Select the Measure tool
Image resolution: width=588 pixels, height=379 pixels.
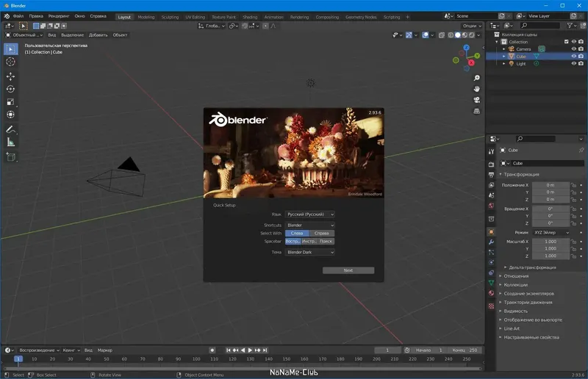[11, 142]
